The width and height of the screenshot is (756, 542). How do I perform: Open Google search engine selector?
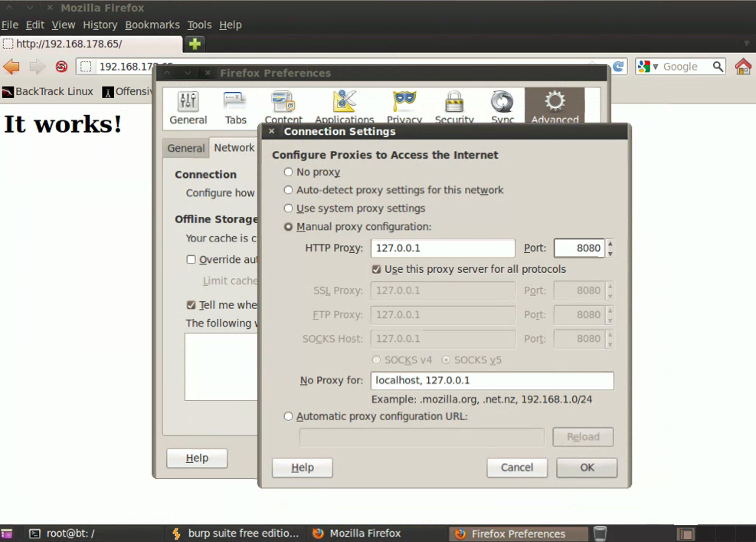[648, 67]
